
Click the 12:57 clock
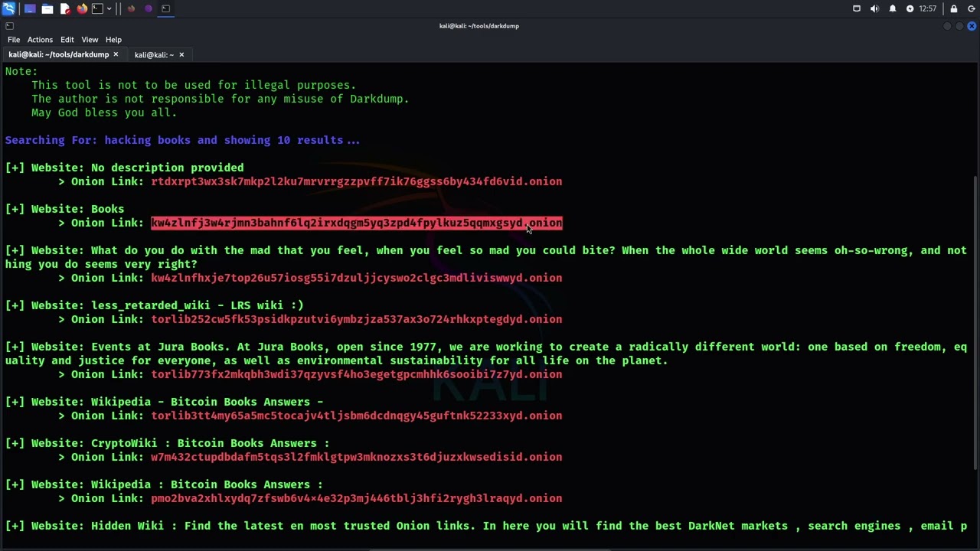[927, 8]
